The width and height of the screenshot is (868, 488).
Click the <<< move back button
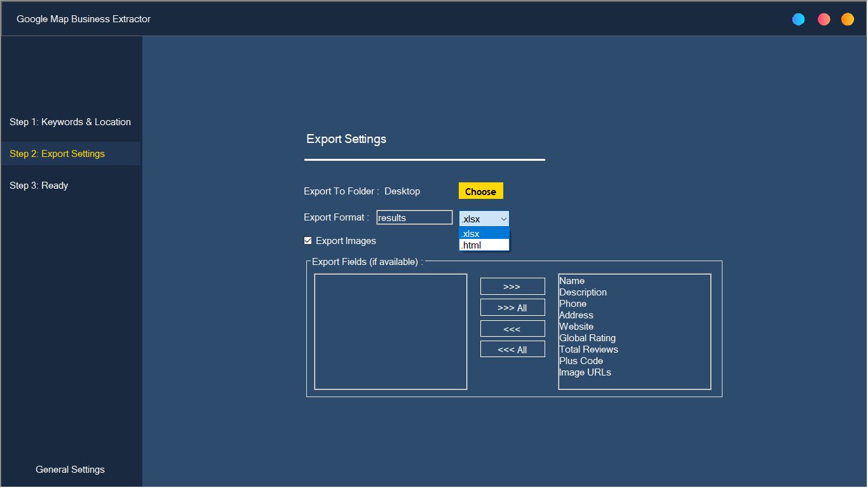(512, 329)
